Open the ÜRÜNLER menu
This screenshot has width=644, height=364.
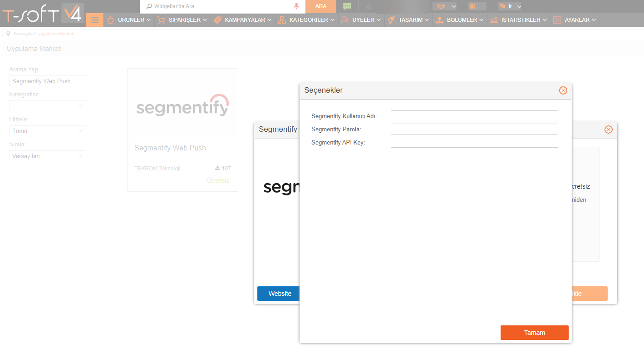coord(128,20)
